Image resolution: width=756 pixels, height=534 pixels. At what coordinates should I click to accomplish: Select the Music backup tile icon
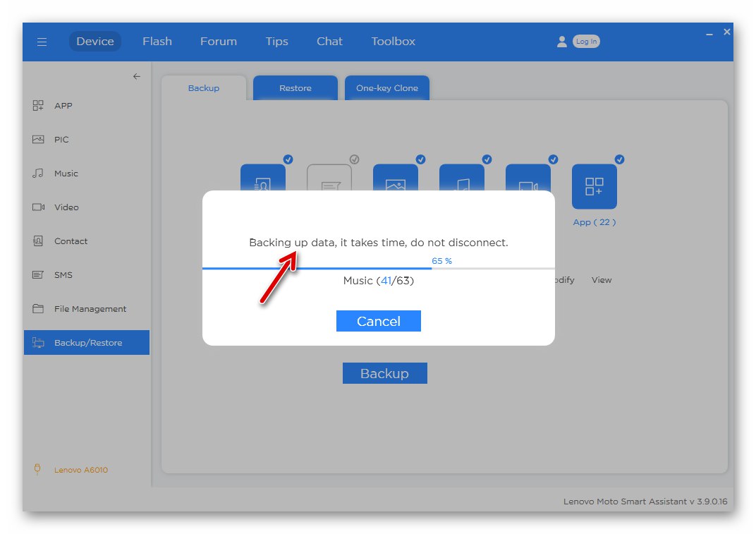(462, 178)
